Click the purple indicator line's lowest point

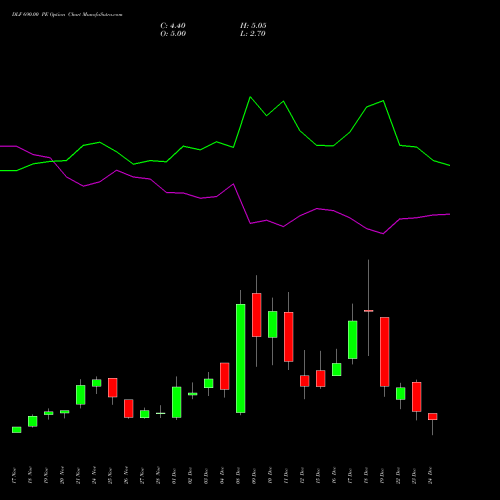point(383,234)
